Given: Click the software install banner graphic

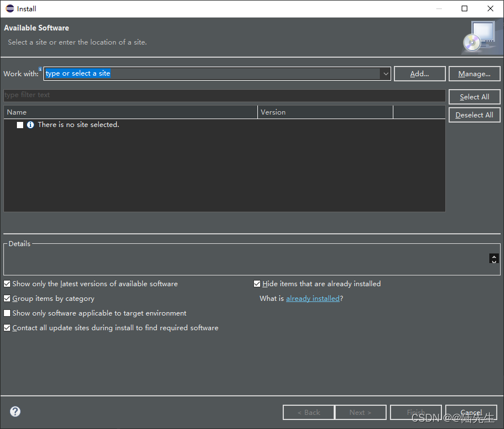Looking at the screenshot, I should point(479,37).
